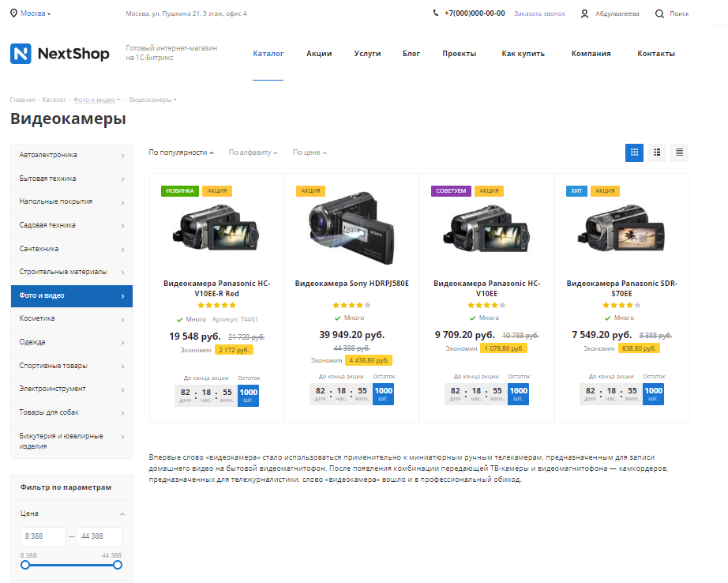
Task: Select Строительные материалы category
Action: pos(72,273)
